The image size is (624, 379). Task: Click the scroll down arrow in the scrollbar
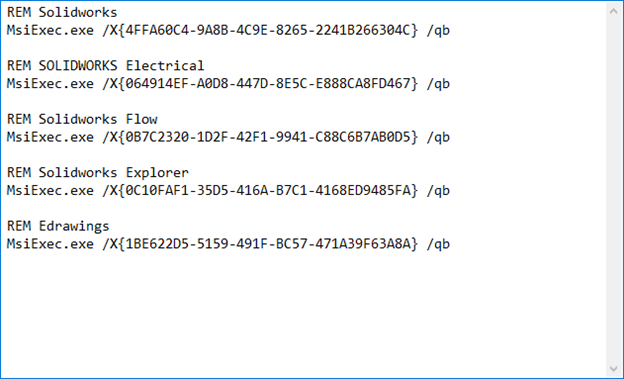613,369
